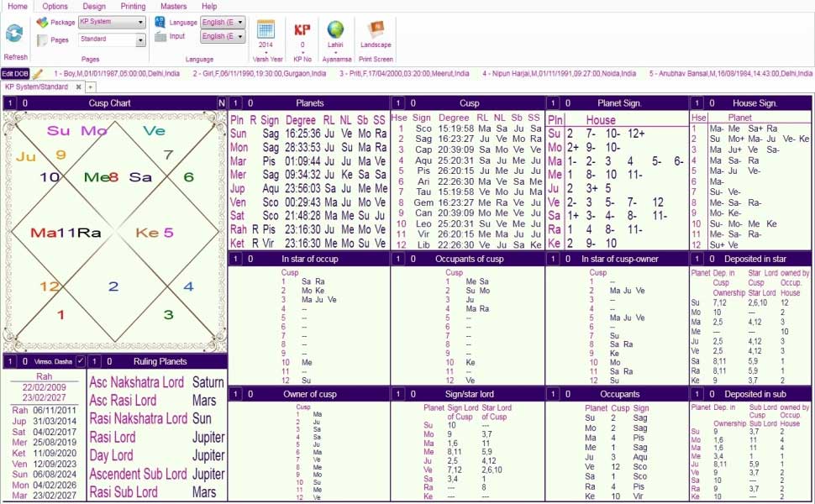Click the 1 button in Cusp panel header
This screenshot has height=504, width=815.
(397, 102)
